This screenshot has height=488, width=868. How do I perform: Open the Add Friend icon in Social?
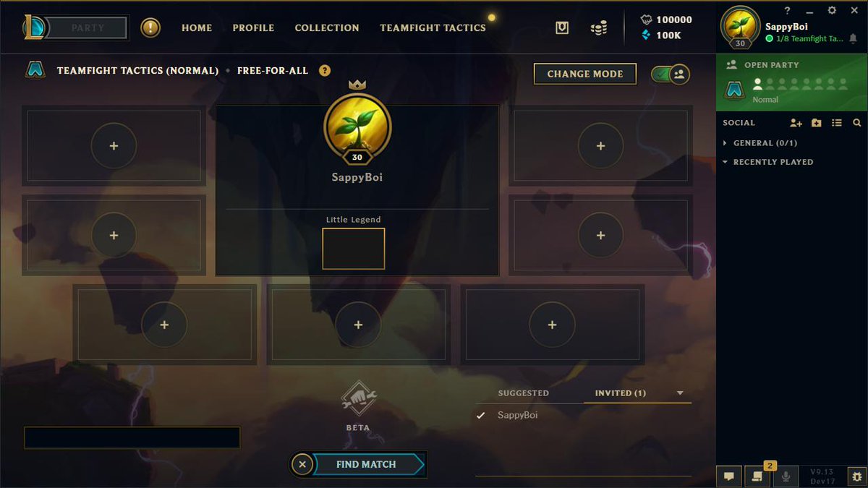pyautogui.click(x=796, y=123)
